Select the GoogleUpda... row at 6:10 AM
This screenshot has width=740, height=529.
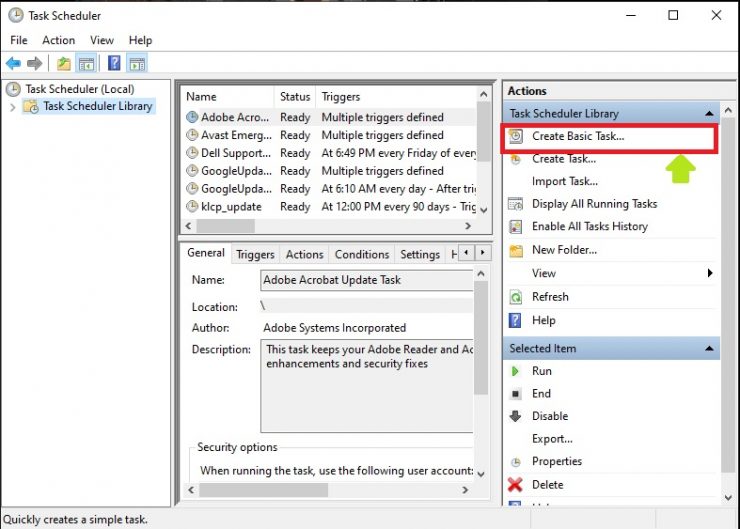[329, 189]
